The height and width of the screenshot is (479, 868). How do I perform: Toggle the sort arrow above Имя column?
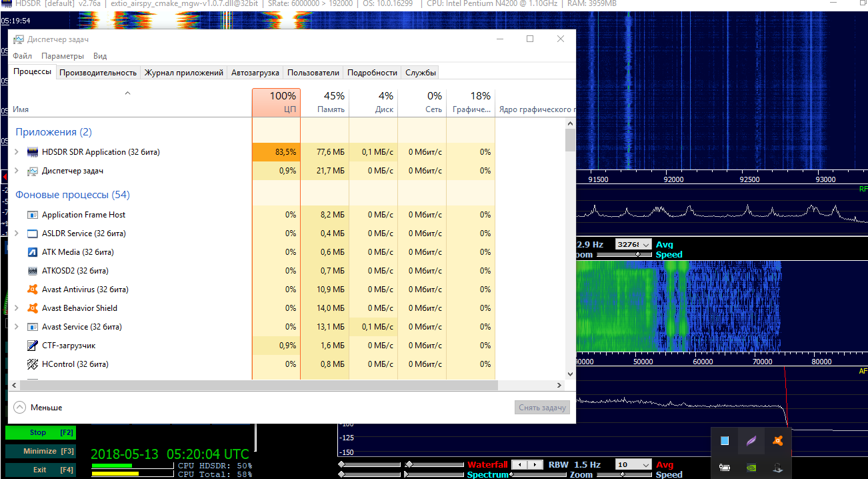coord(127,93)
